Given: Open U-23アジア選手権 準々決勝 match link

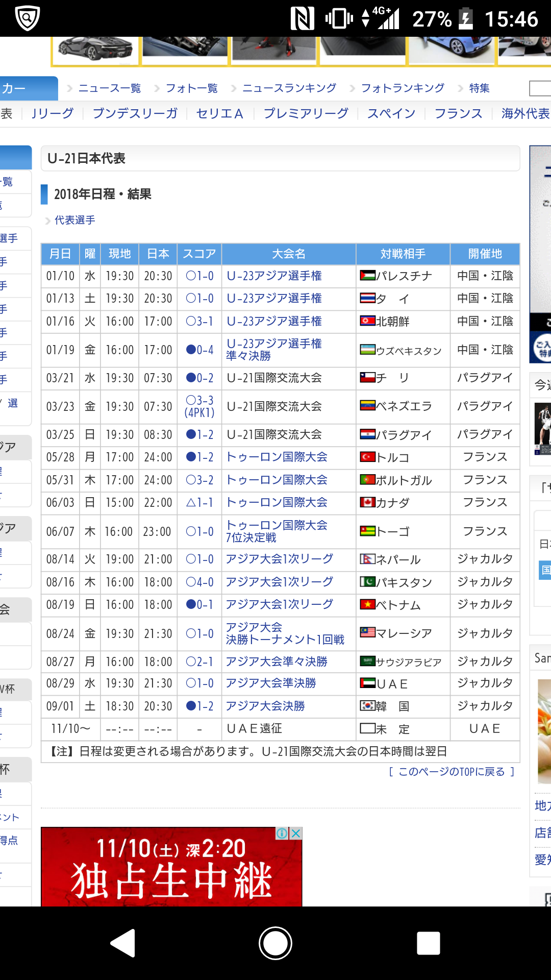Looking at the screenshot, I should click(x=274, y=350).
